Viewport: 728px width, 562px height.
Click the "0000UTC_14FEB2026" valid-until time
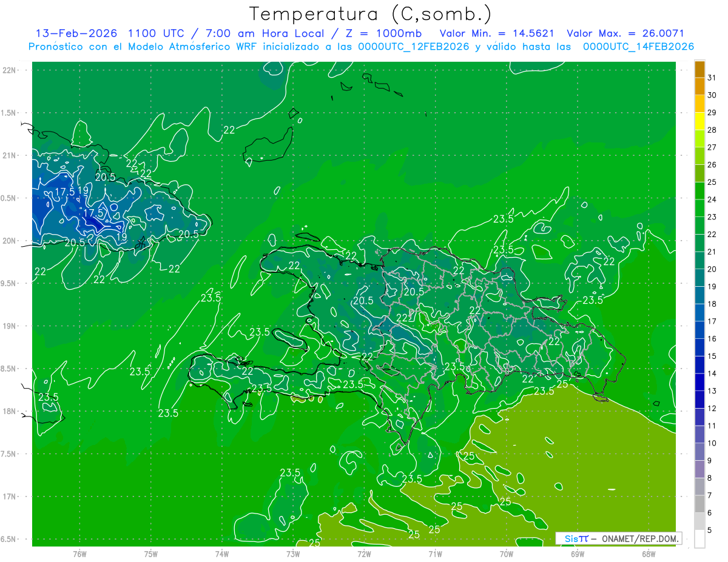point(638,47)
